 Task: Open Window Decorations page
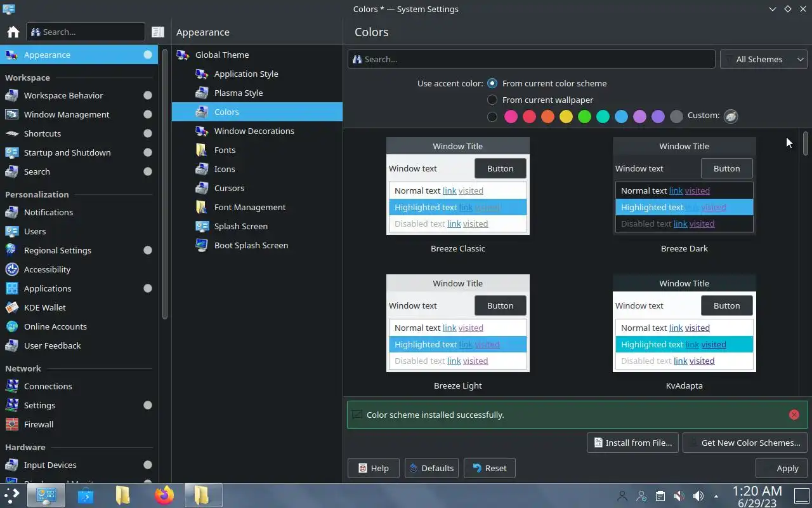click(x=257, y=131)
